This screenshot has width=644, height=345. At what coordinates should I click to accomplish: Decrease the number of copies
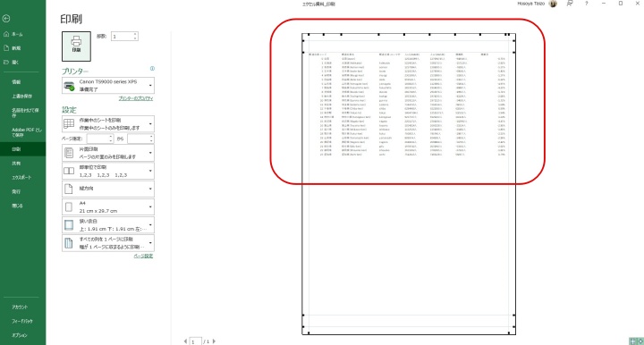(x=135, y=39)
